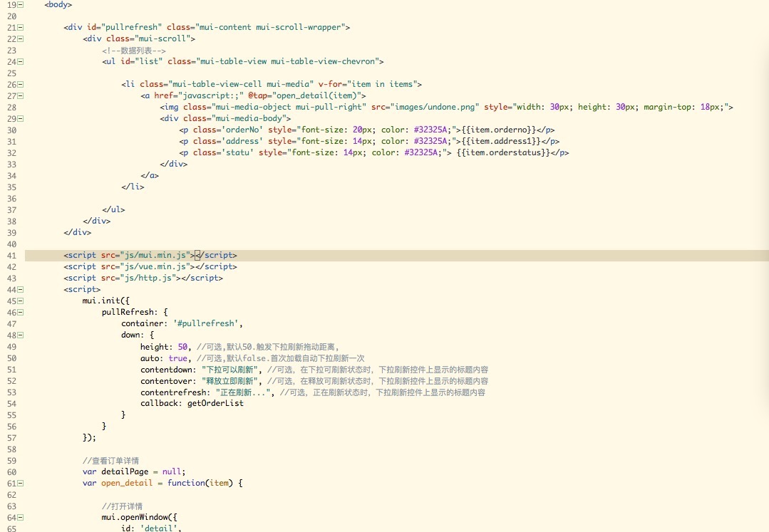The height and width of the screenshot is (532, 769).
Task: Click the "mui-table-view mui-table-view-chevron" class string
Action: (287, 61)
